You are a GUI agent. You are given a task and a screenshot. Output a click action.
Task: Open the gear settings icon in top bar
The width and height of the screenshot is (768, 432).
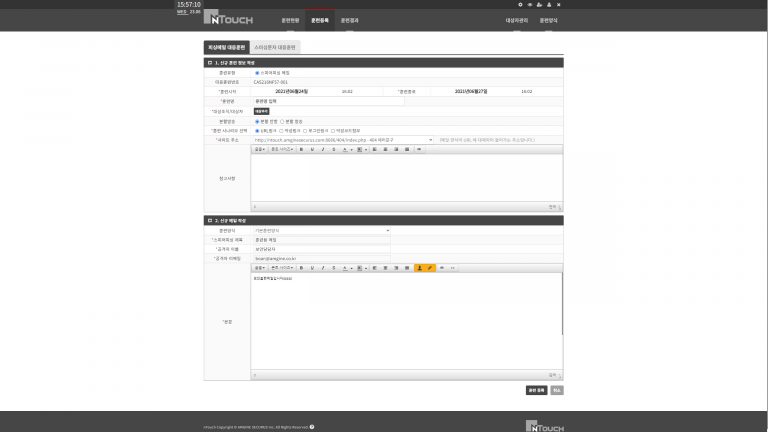pos(520,4)
